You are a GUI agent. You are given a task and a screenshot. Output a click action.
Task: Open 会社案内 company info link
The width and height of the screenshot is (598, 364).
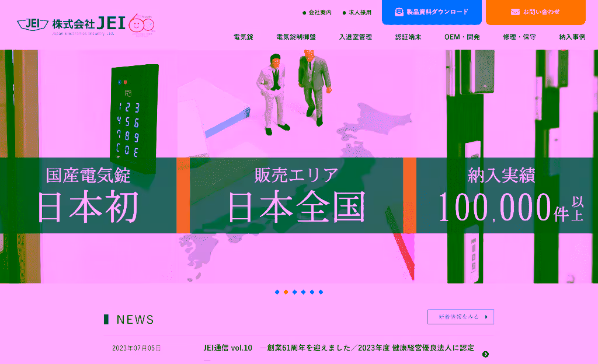[317, 13]
